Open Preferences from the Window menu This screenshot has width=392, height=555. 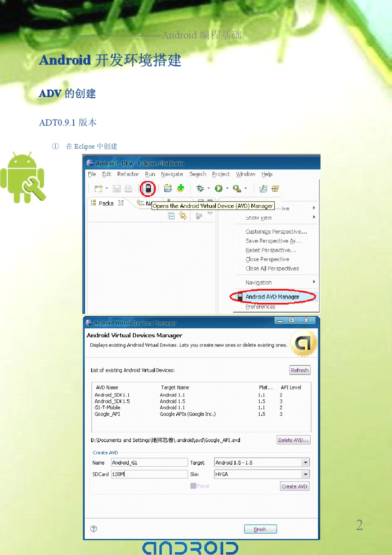260,307
